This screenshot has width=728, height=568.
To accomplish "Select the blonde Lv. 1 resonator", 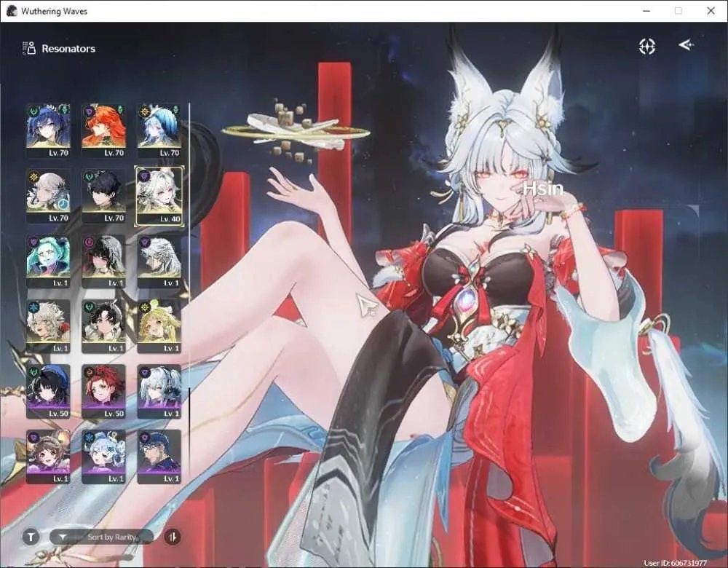I will click(159, 326).
